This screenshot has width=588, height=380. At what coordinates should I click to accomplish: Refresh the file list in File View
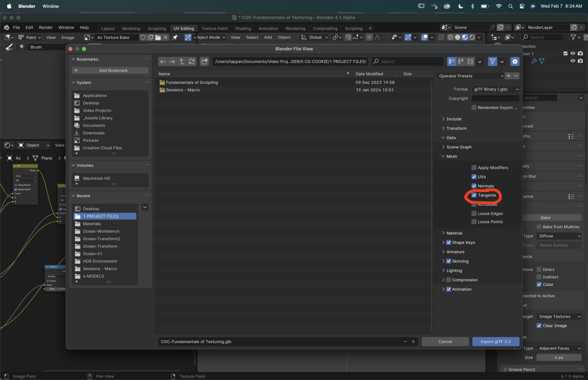(x=192, y=62)
